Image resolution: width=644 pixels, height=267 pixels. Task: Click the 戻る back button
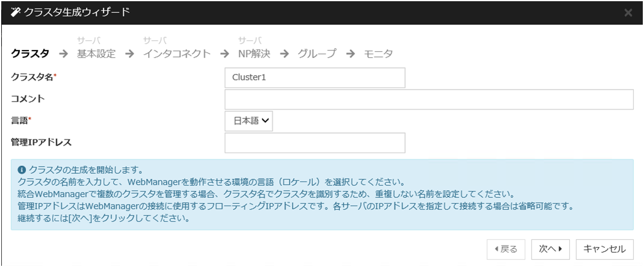[506, 248]
